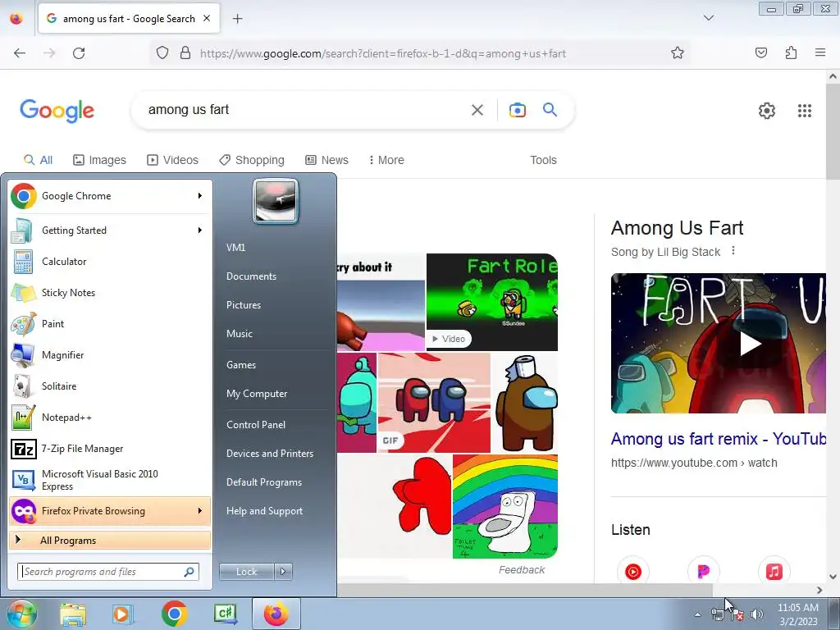840x630 pixels.
Task: Click the YouTube Music listen icon
Action: (632, 572)
